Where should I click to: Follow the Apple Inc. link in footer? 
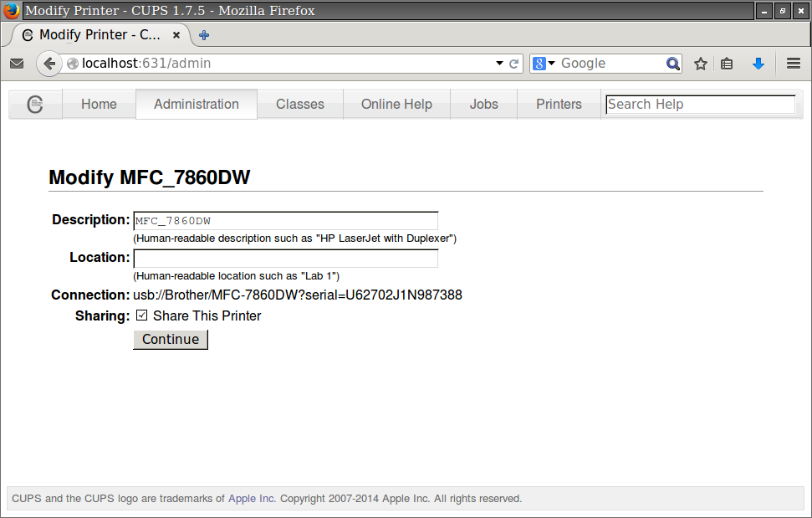point(251,498)
